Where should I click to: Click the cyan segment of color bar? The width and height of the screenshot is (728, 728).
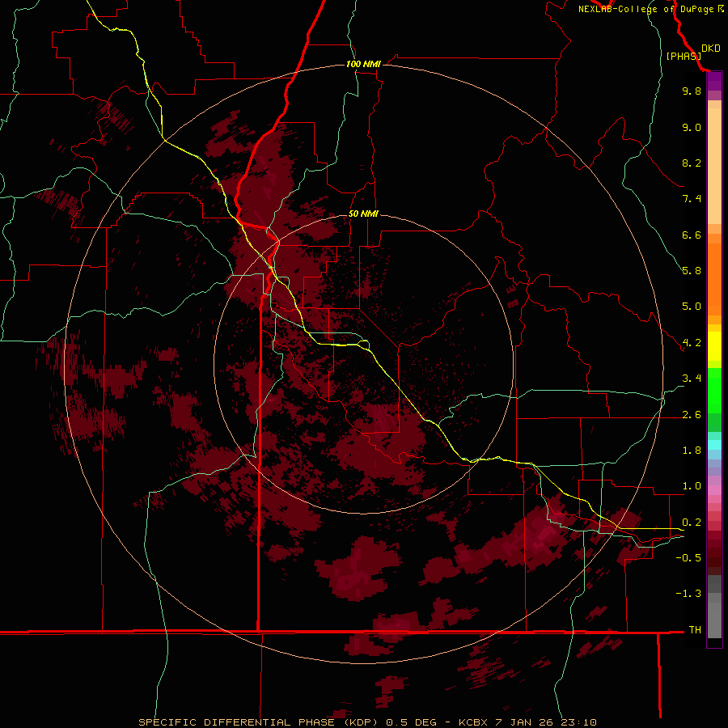click(x=714, y=445)
